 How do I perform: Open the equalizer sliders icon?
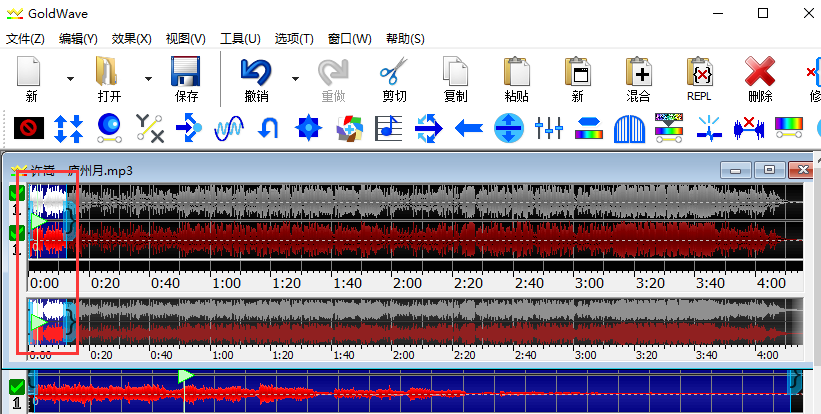tap(549, 128)
